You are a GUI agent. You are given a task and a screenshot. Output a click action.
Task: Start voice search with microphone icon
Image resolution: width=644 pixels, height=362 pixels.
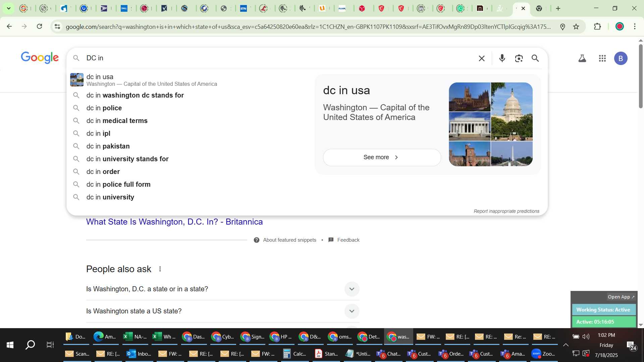(x=502, y=58)
